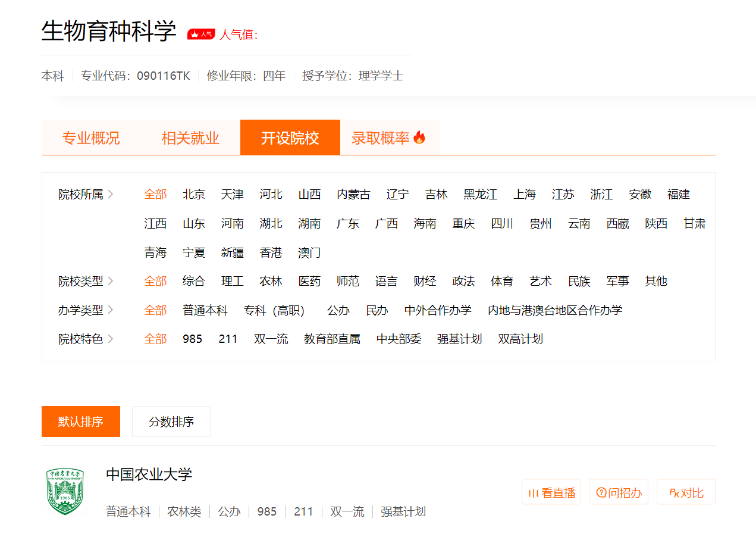Sort by 分数排序

coord(171,421)
